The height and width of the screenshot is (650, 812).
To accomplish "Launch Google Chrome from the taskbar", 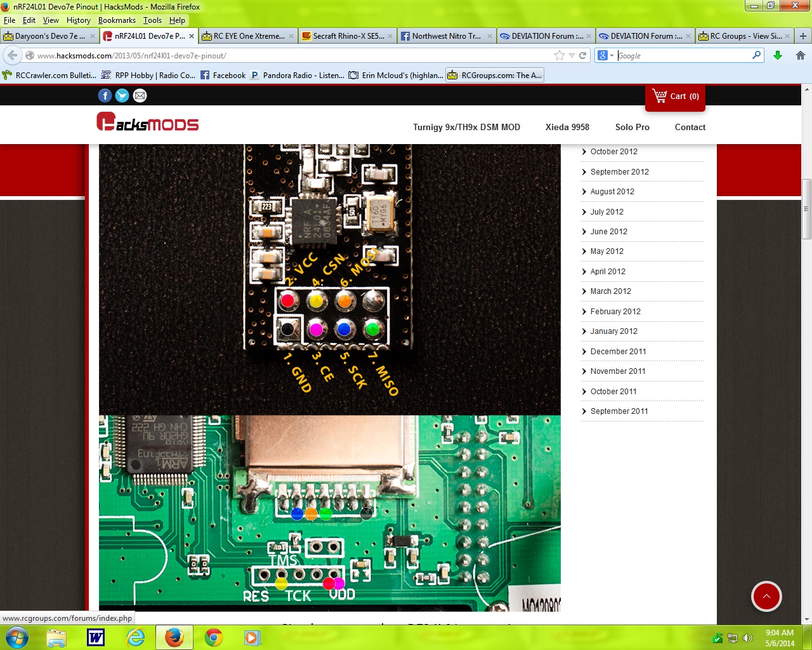I will 214,637.
